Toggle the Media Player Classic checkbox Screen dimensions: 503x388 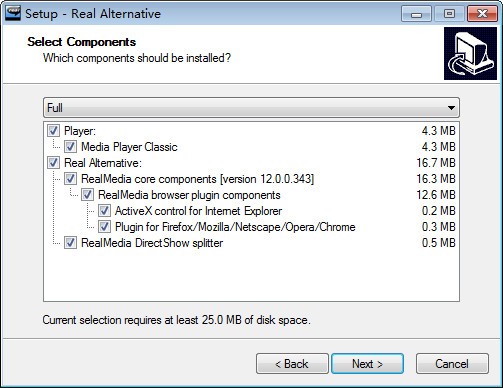70,146
